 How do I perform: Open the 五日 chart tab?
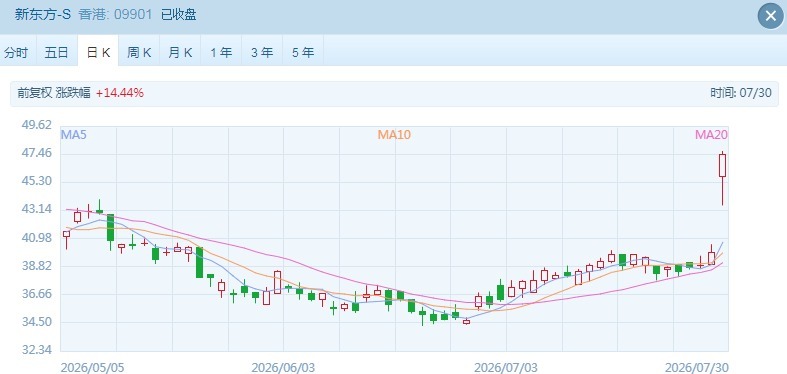click(x=57, y=52)
